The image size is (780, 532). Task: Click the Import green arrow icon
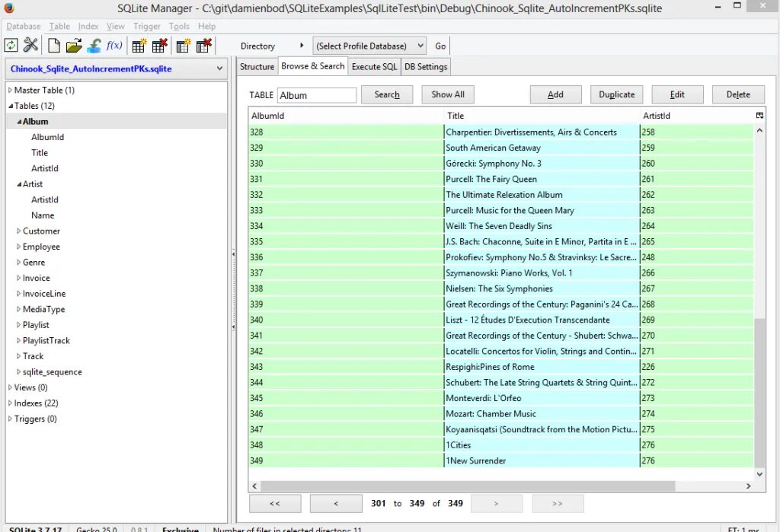94,46
